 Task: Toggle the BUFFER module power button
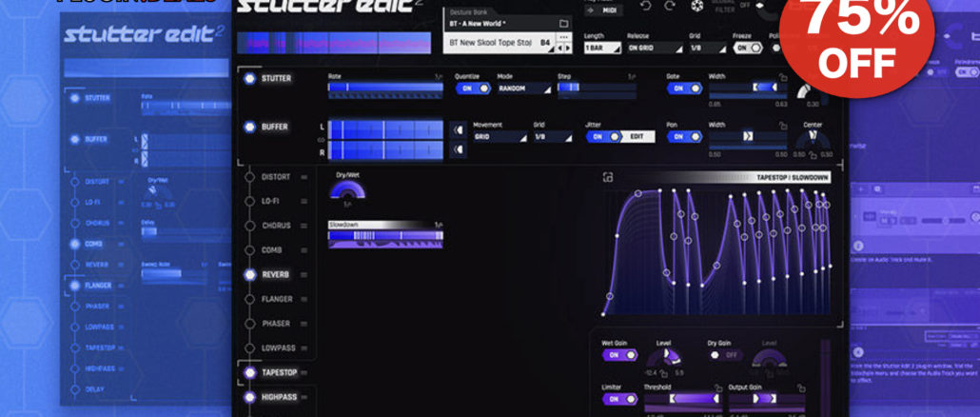250,127
